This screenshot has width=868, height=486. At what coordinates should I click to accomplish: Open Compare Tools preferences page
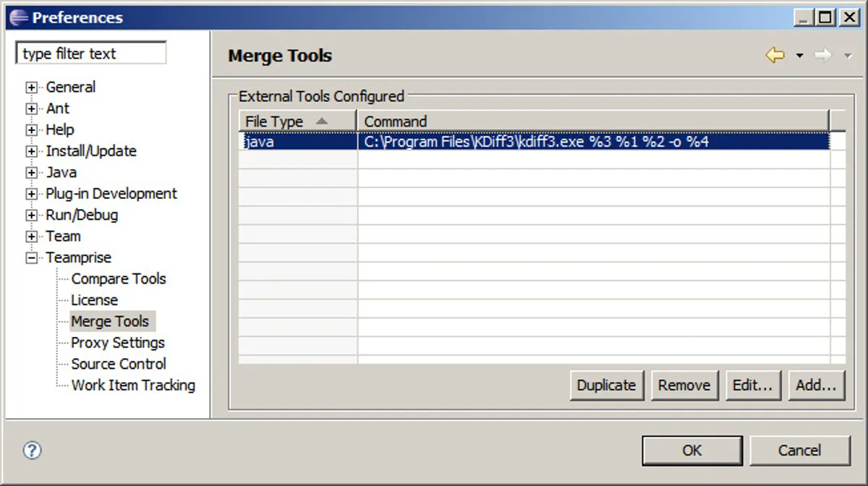coord(119,278)
